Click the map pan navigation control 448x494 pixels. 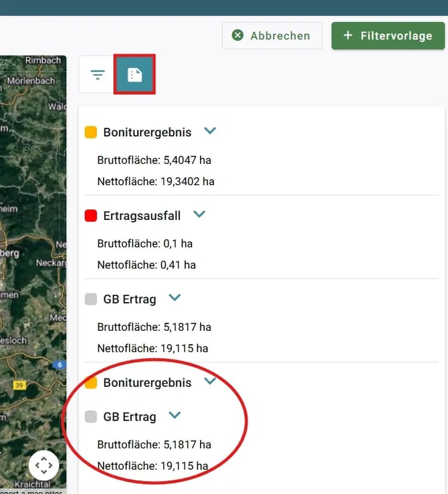click(x=43, y=465)
